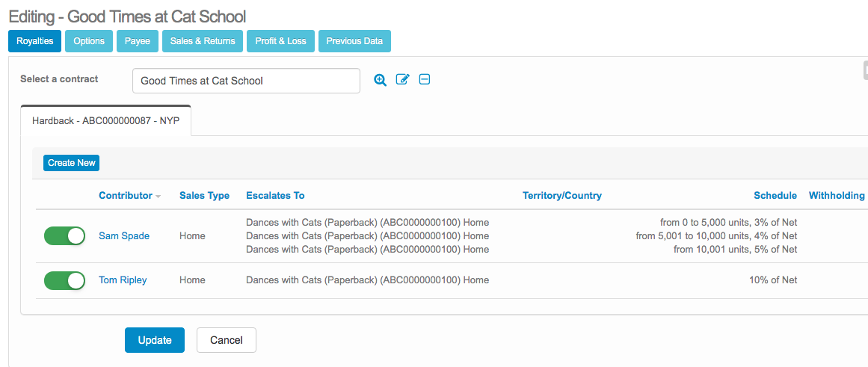Toggle off Tom Ripley's royalty switch

click(65, 280)
